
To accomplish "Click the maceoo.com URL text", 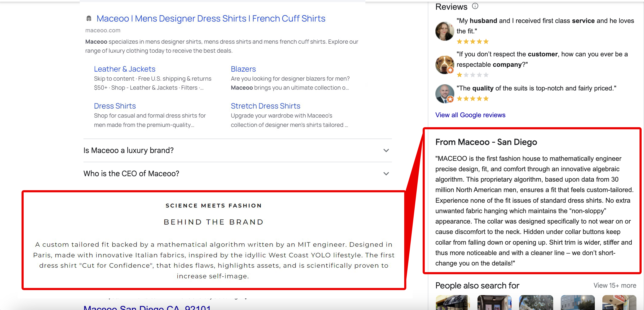I will point(103,30).
